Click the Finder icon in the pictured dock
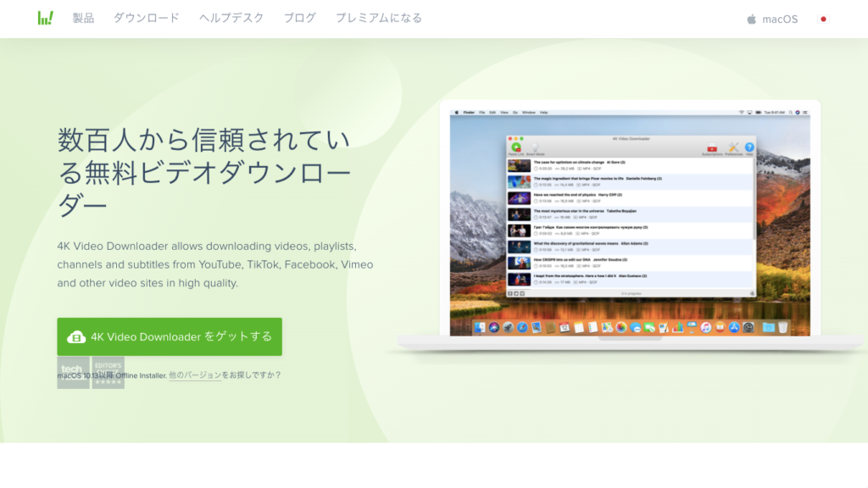868x488 pixels. (x=480, y=328)
